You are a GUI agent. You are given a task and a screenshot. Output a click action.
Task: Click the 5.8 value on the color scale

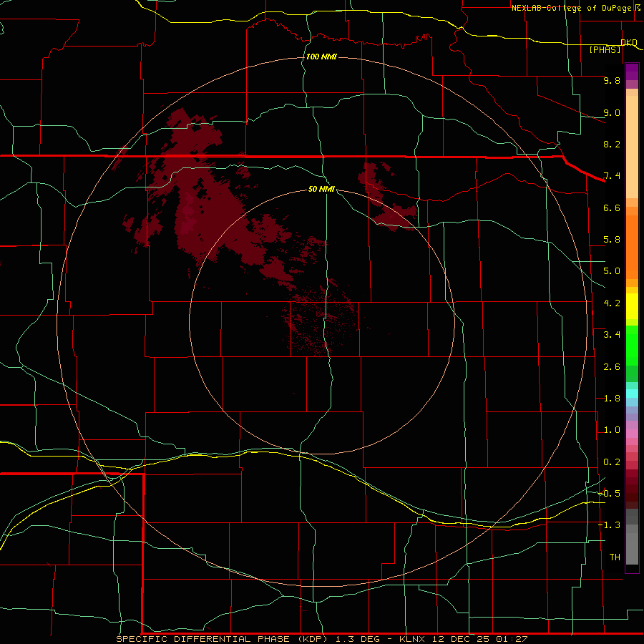tap(612, 240)
